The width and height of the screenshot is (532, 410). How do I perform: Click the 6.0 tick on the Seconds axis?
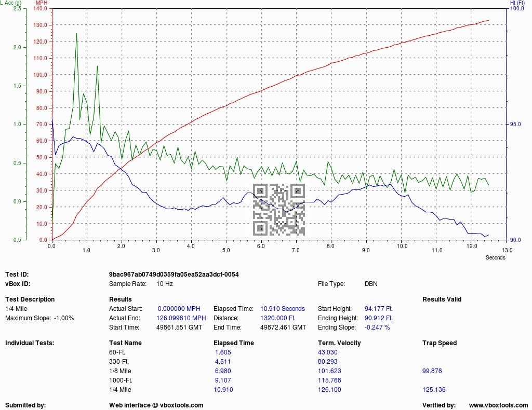[x=261, y=246]
